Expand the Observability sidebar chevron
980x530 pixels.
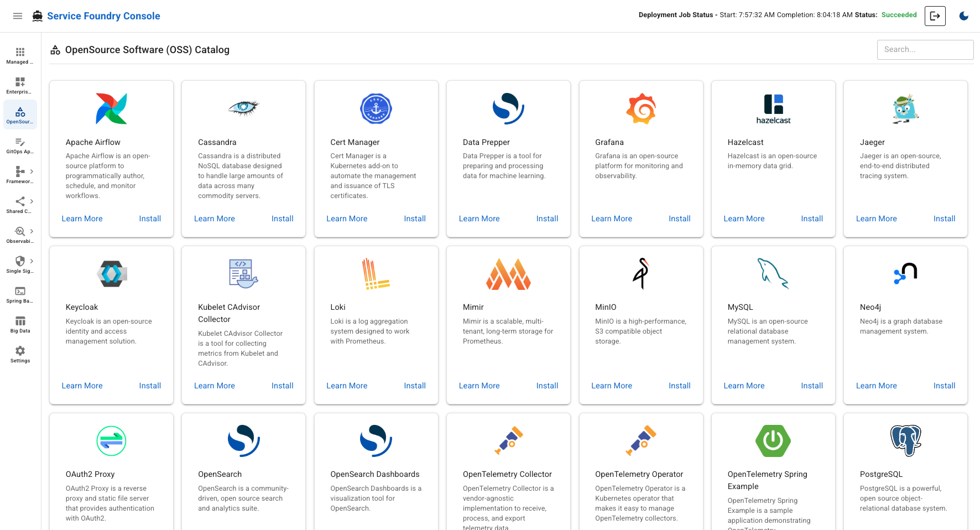[x=32, y=231]
